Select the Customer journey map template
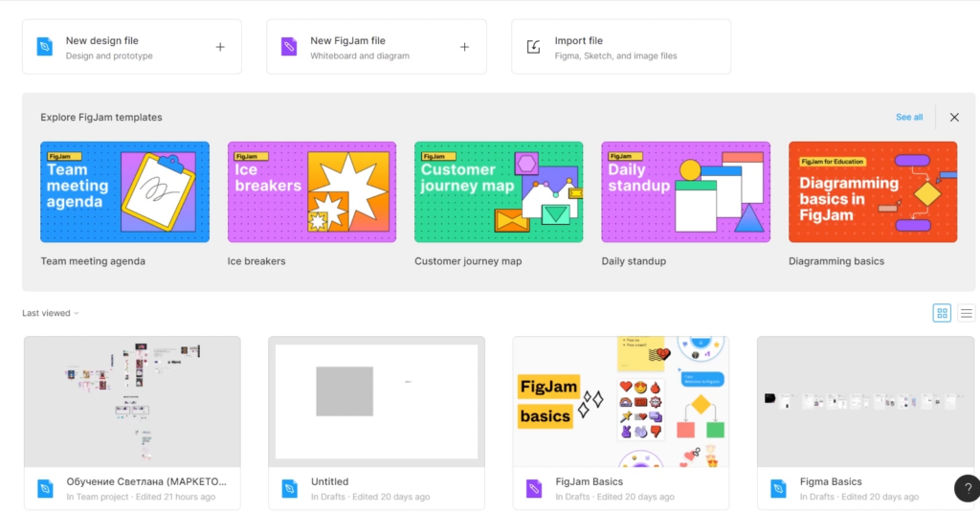The height and width of the screenshot is (512, 980). [499, 192]
